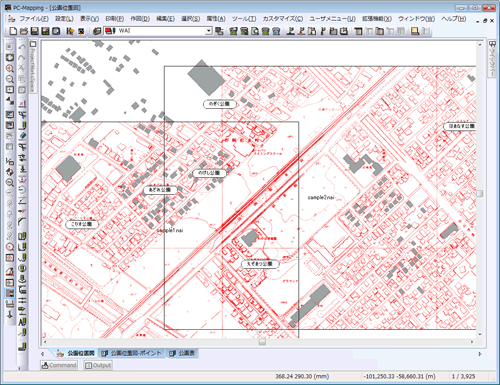This screenshot has width=500, height=385.
Task: Click the airplane-shaped icon at left toolbar bottom
Action: coord(10,314)
